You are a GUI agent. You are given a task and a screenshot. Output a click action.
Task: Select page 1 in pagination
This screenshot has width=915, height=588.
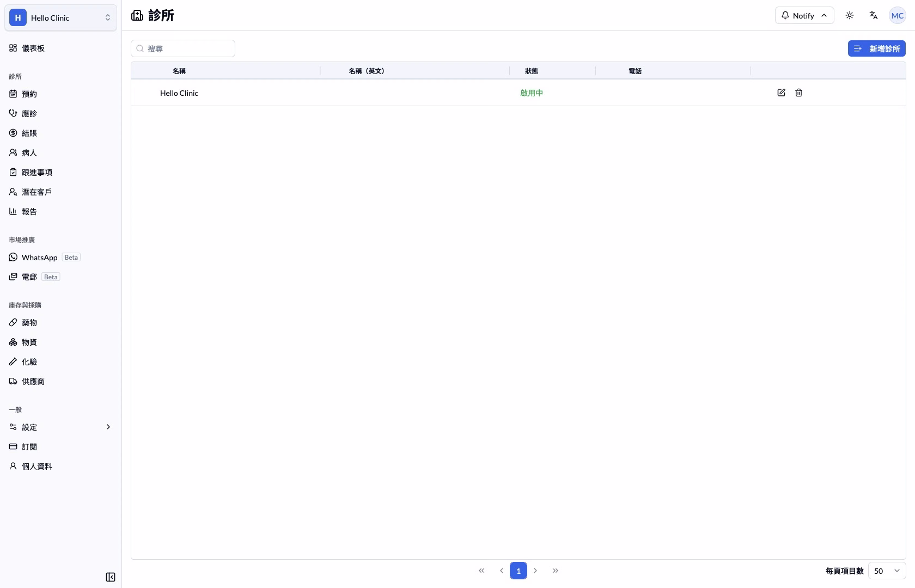coord(518,571)
